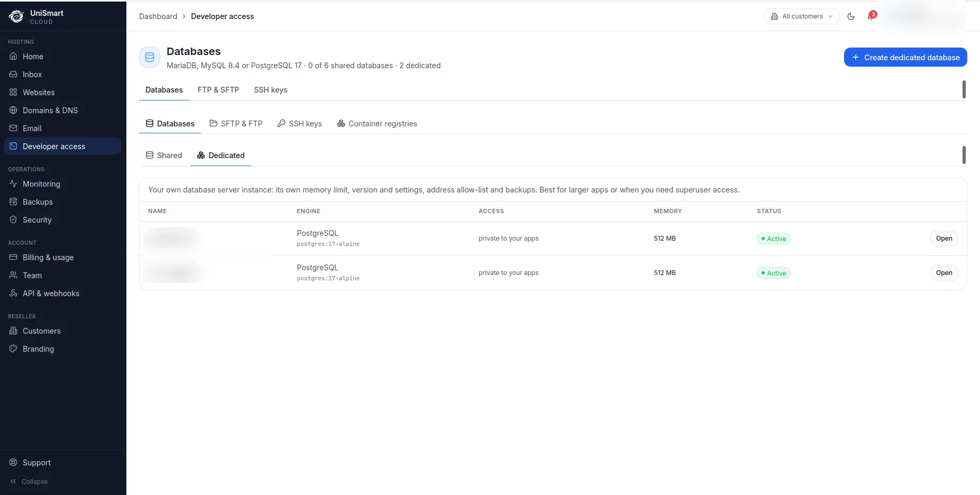
Task: Open Websites section label
Action: coord(39,93)
